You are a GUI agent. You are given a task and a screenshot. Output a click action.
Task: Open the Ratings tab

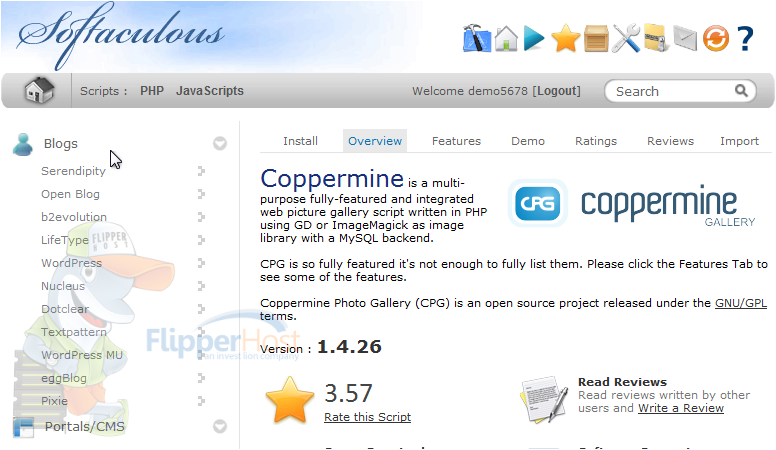tap(596, 141)
